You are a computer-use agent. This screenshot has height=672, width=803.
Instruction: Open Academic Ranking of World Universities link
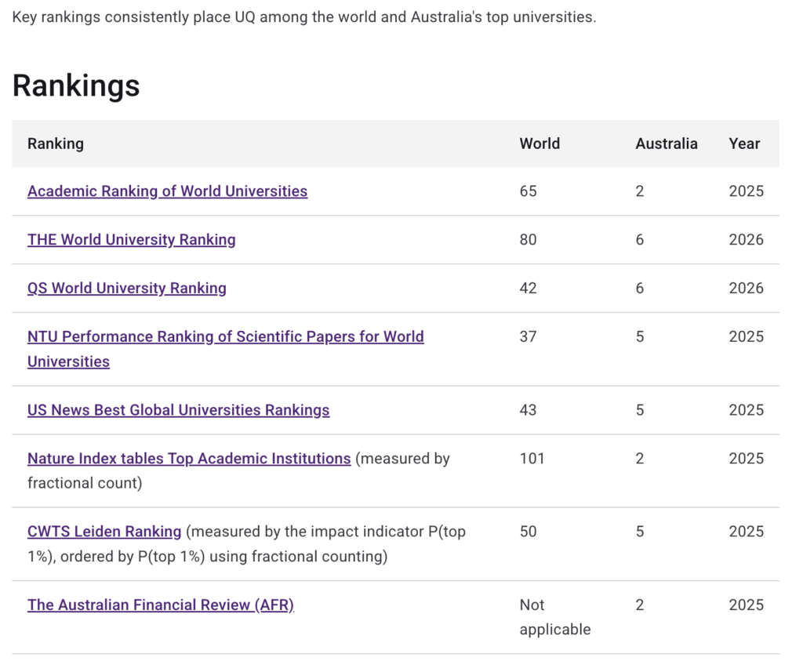click(167, 191)
